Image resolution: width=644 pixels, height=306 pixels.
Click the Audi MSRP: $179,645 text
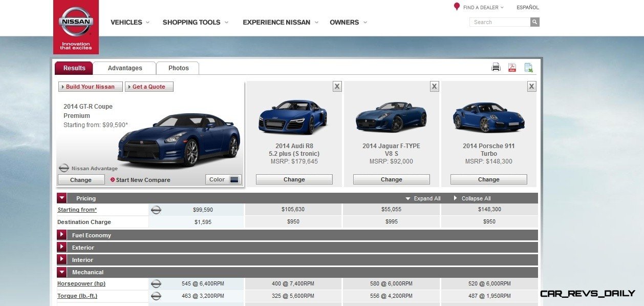[294, 161]
